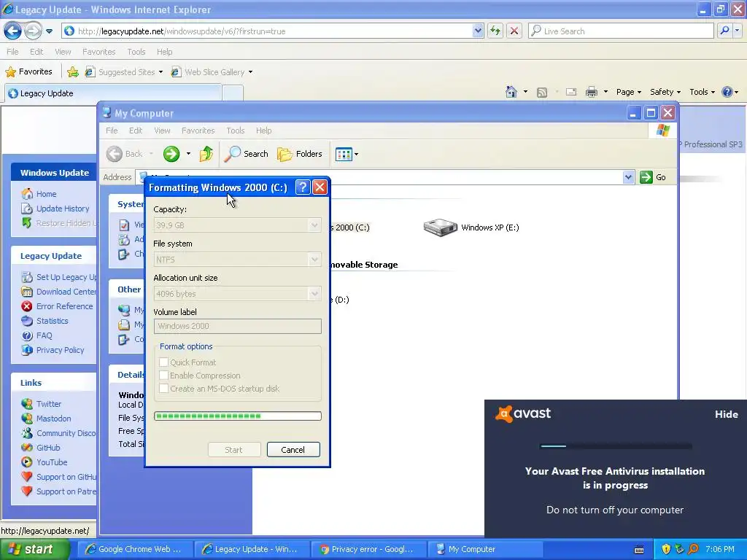Click Hide on the Avast popup

tap(727, 414)
